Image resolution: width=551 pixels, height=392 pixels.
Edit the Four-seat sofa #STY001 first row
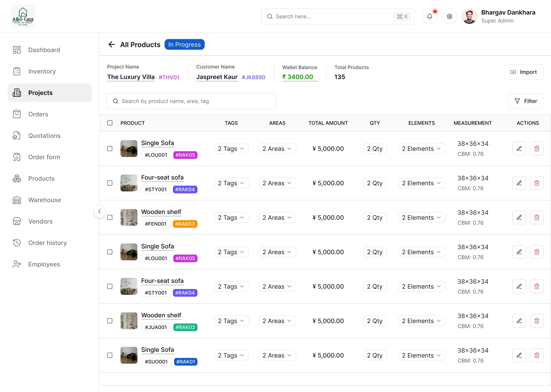(x=519, y=183)
